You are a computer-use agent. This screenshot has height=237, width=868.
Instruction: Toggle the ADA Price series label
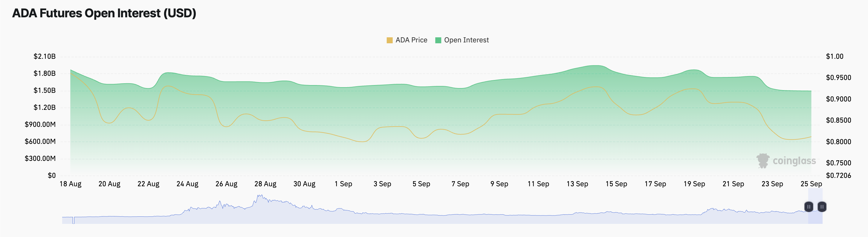[x=411, y=40]
